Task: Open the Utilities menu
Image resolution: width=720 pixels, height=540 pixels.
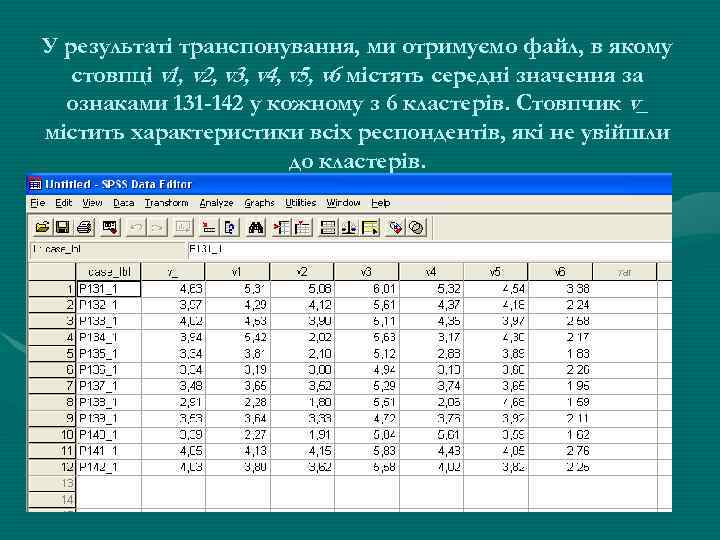Action: coord(301,202)
